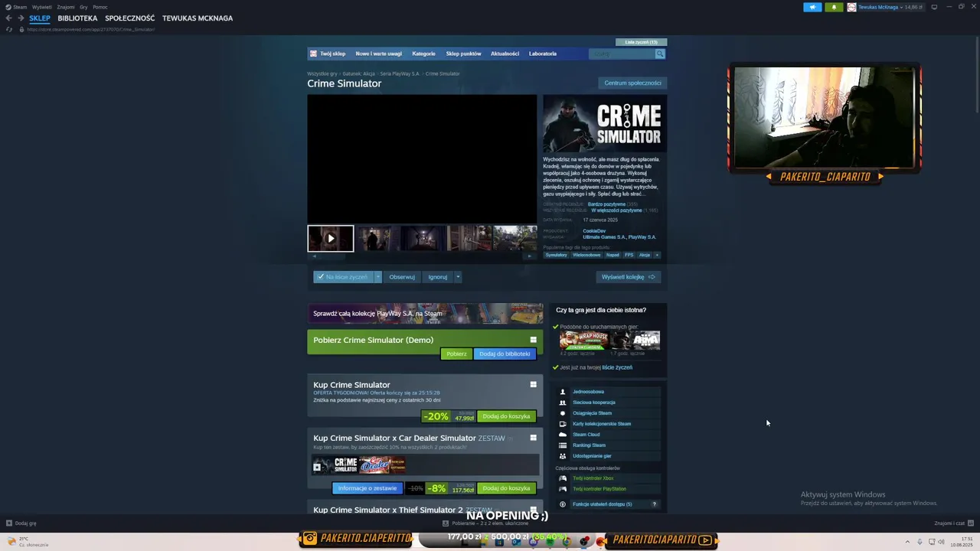
Task: Click Windows icon in the Demo download box
Action: coord(533,340)
